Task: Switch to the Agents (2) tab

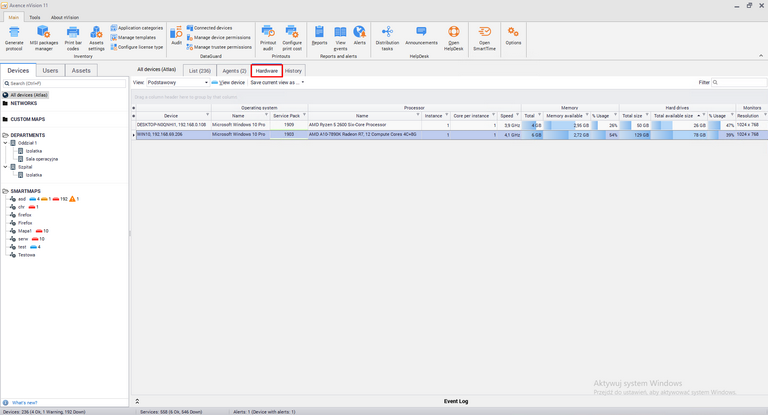Action: pos(234,71)
